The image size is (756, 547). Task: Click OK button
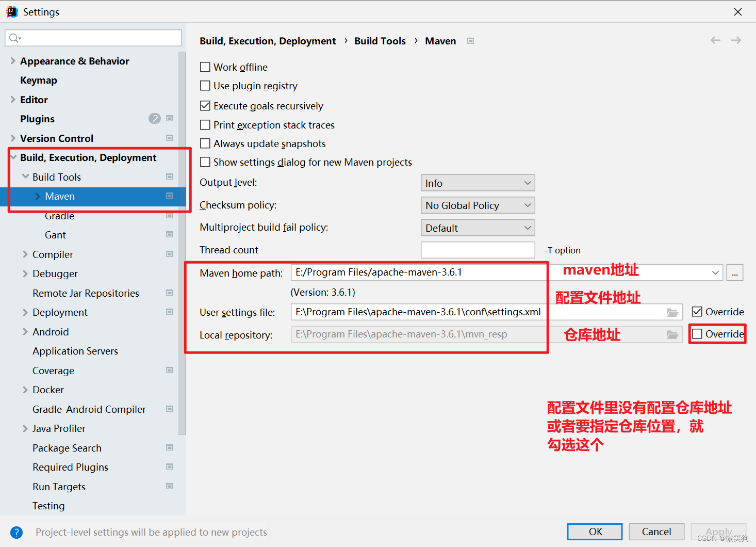click(595, 532)
